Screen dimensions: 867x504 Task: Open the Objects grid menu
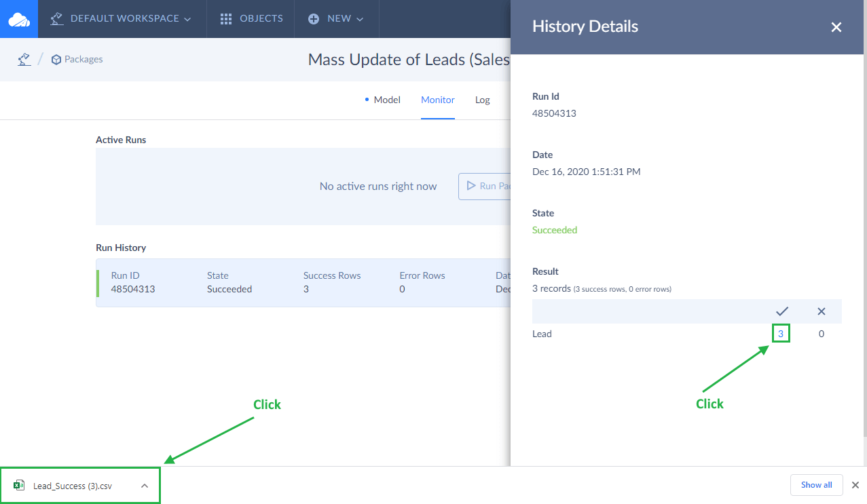tap(251, 19)
